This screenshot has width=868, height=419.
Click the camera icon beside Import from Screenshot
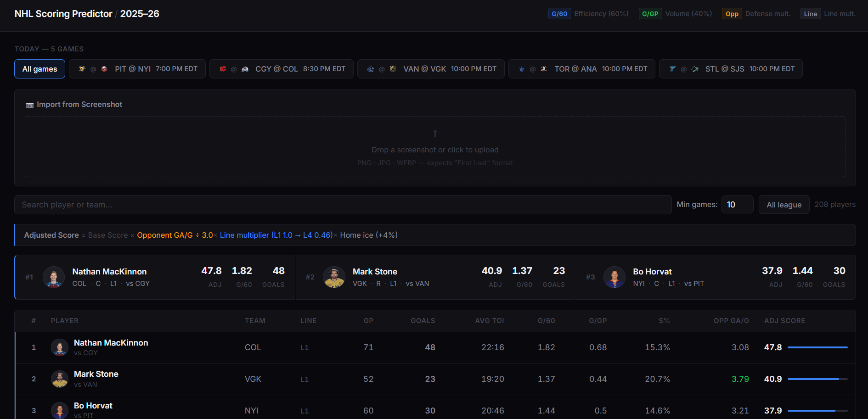point(30,105)
